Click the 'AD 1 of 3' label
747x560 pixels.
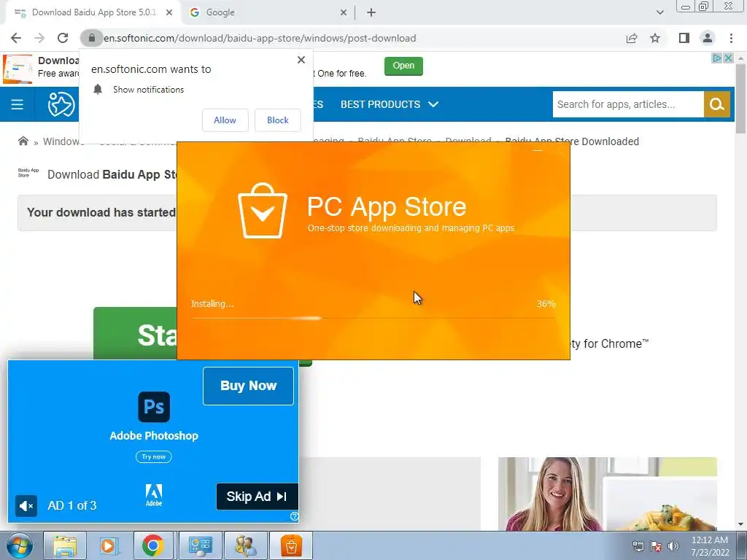72,506
